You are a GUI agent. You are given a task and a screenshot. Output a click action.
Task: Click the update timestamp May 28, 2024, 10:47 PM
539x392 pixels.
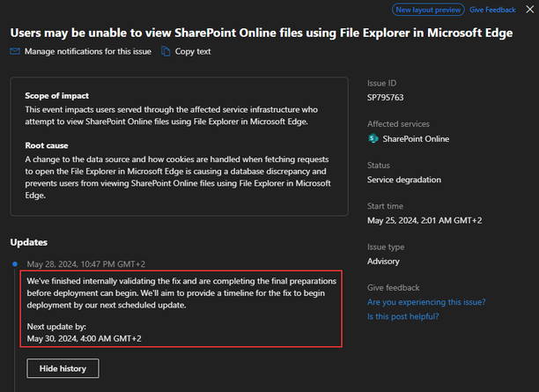pyautogui.click(x=86, y=264)
